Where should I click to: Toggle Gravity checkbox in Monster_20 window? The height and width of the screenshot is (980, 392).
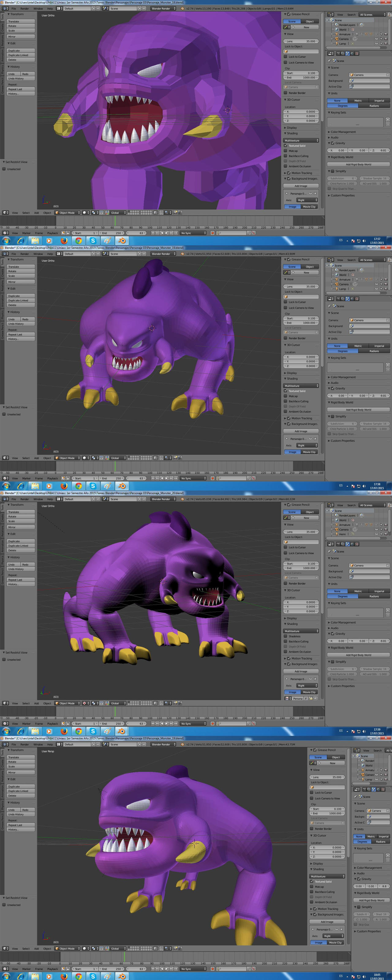click(x=333, y=633)
